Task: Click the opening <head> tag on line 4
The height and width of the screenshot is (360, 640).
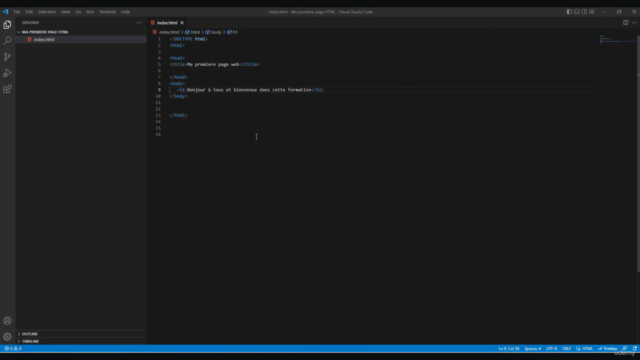Action: [177, 58]
